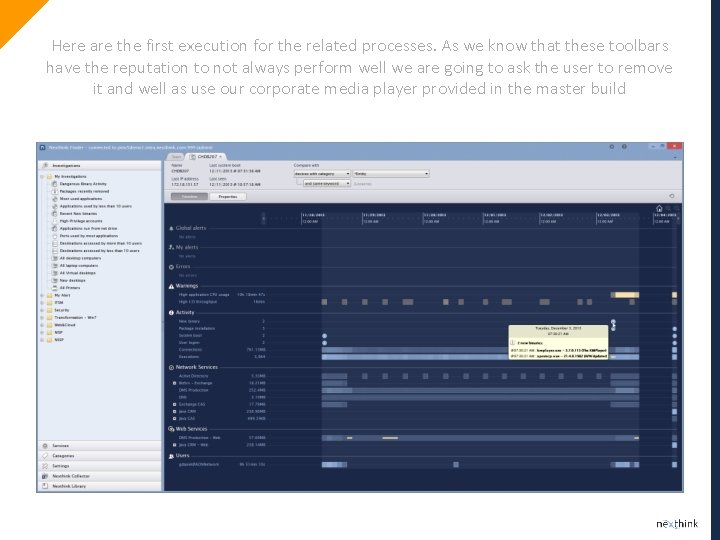Click the High Privilege accounts icon
The image size is (720, 540).
tap(55, 221)
